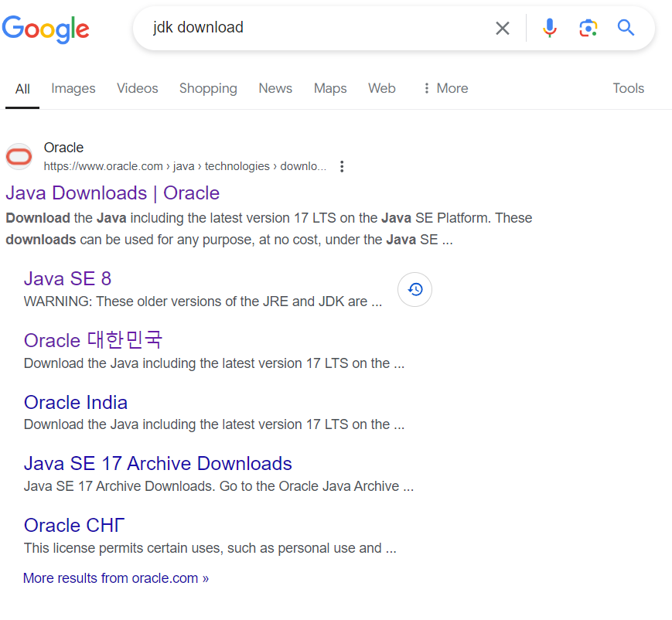Click the Oracle site name above URL
This screenshot has height=620, width=672.
point(63,148)
